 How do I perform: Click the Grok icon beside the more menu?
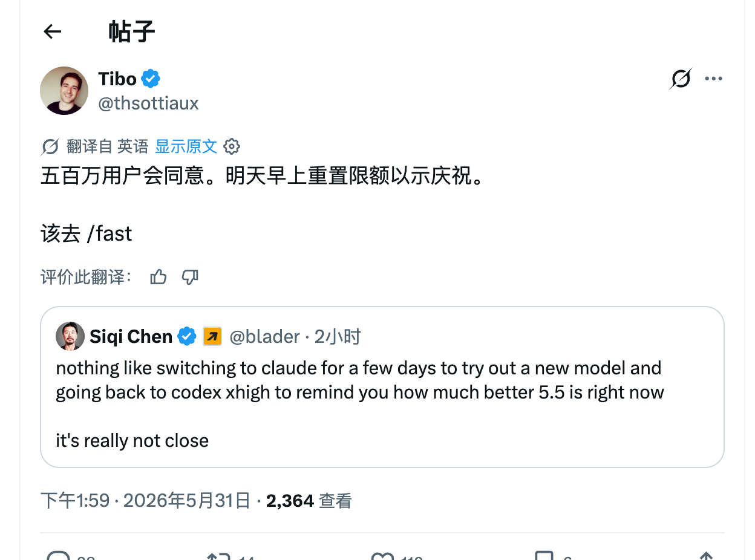681,79
